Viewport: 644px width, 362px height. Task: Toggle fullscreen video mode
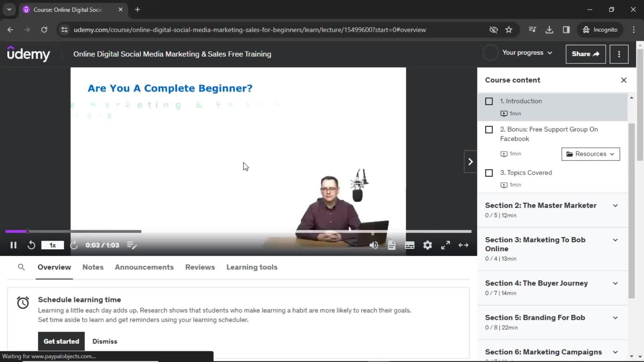[446, 245]
